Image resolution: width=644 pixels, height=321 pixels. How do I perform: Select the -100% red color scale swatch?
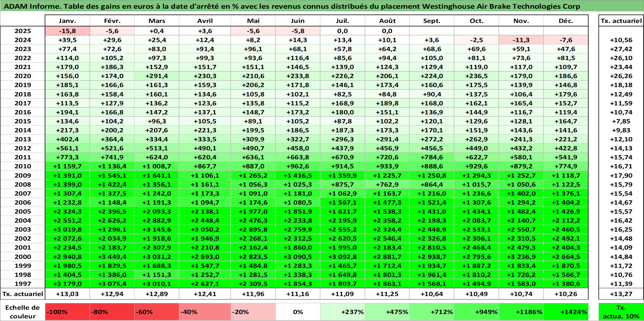[67, 312]
